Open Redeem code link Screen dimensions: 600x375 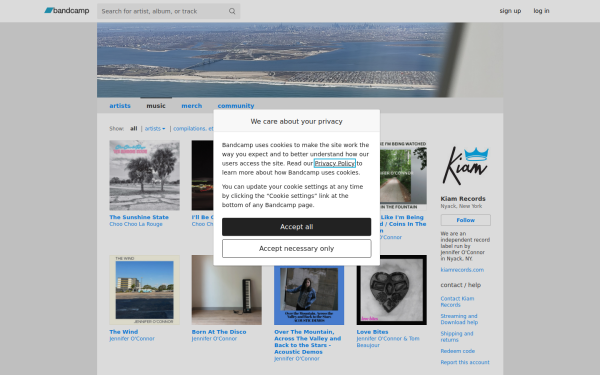click(458, 351)
